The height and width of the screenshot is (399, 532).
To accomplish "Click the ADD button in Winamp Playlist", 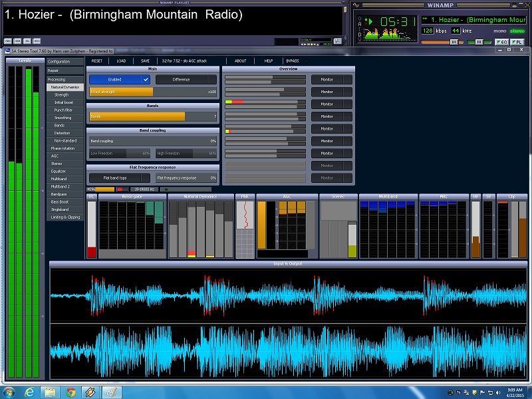I will 8,41.
